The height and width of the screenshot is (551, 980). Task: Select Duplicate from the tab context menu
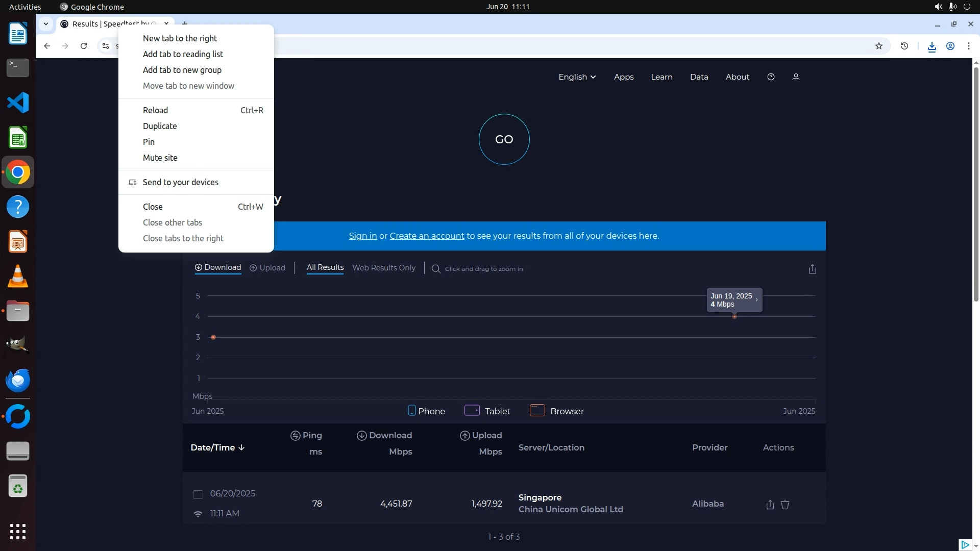pos(160,126)
